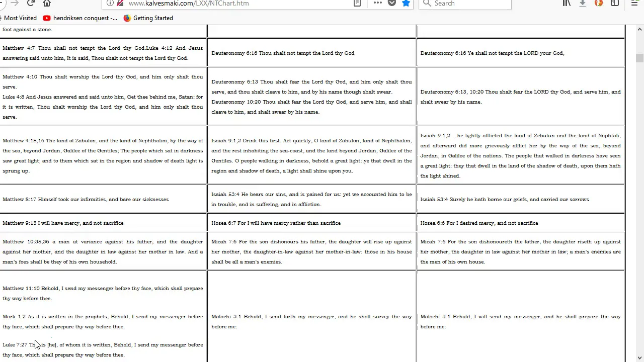644x362 pixels.
Task: Click Deuteronomy 6:13, 10:20 'fear the LORD' cell
Action: [x=521, y=97]
